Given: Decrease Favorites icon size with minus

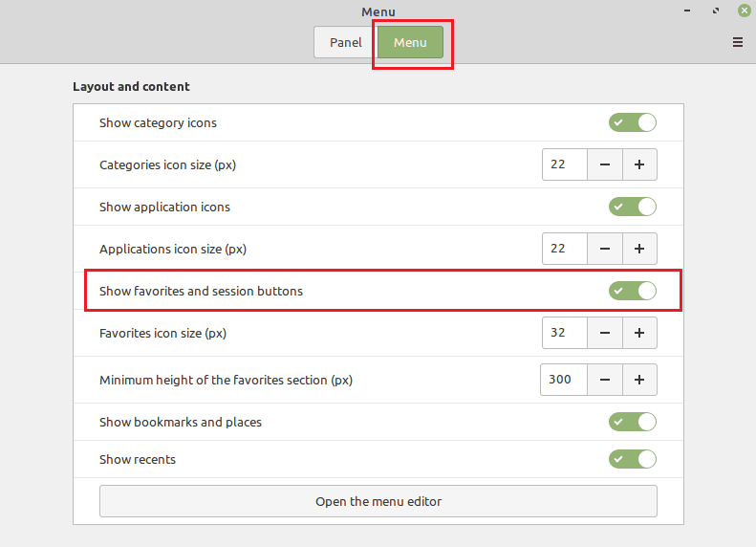Looking at the screenshot, I should click(605, 333).
